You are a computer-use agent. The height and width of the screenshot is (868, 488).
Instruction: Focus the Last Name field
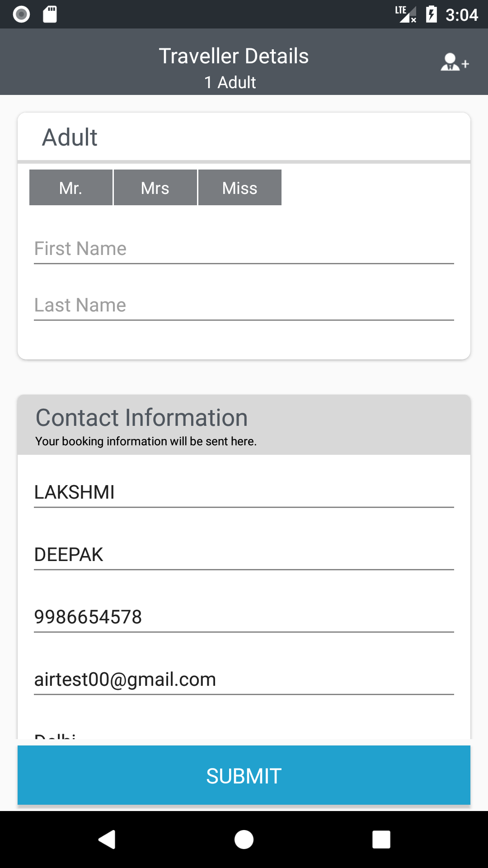[x=244, y=306]
